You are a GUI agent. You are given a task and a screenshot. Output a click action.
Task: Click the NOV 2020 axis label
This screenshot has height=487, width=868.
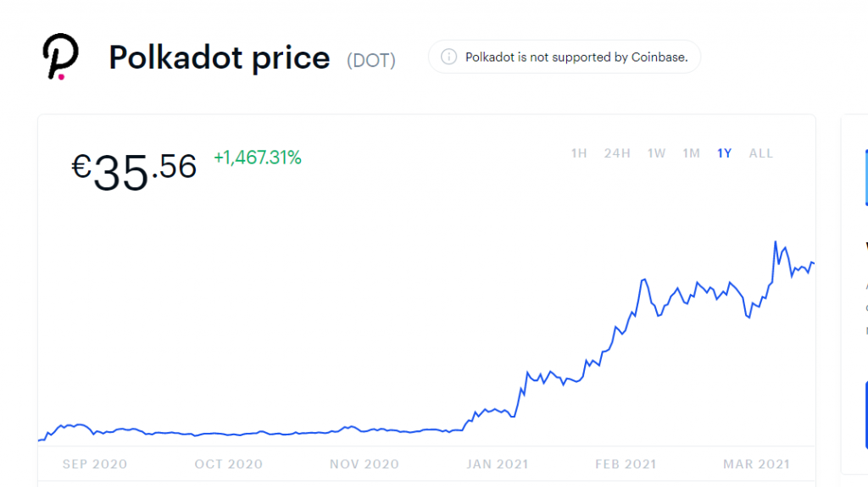point(364,464)
